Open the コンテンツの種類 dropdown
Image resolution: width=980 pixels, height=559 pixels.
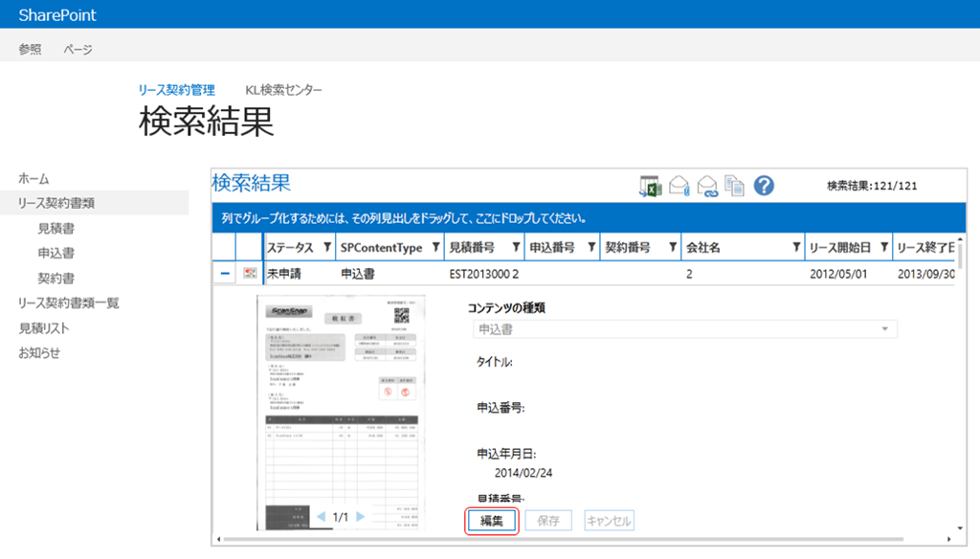coord(684,329)
